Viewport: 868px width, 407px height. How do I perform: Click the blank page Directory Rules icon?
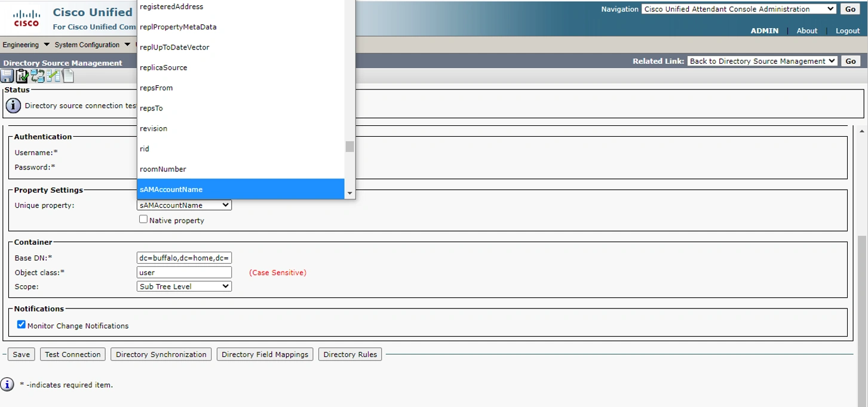68,76
